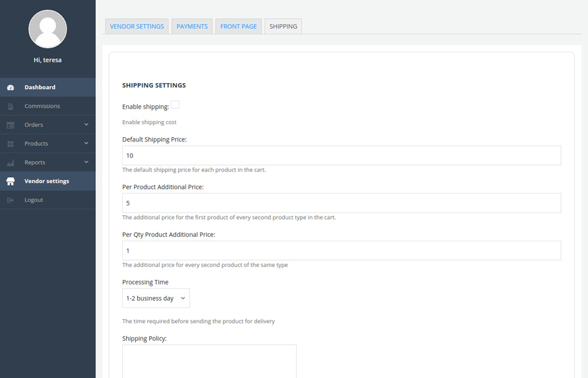The width and height of the screenshot is (588, 378).
Task: Select the Shipping tab
Action: tap(283, 26)
